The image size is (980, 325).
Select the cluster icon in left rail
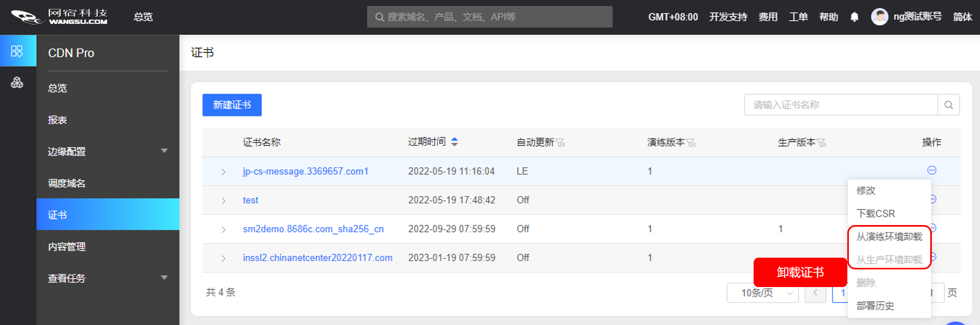click(17, 82)
